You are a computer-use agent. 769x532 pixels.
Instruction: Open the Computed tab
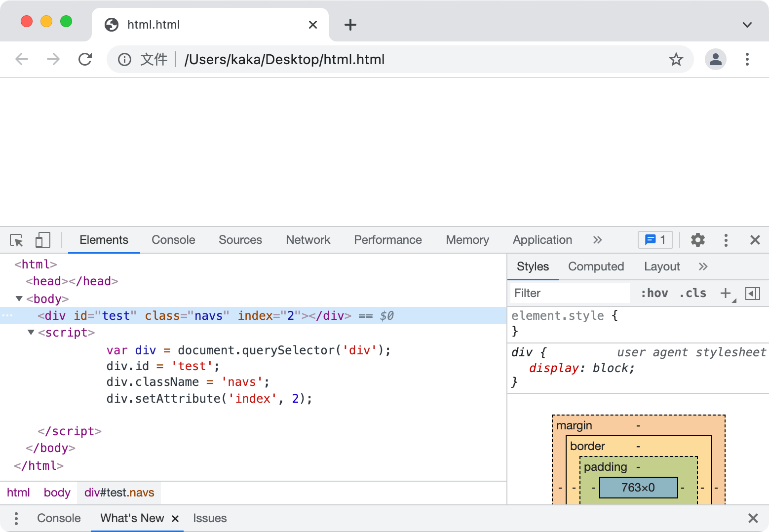596,266
